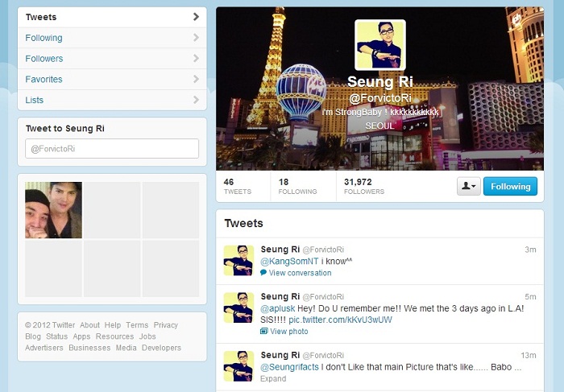Click avatar on the @Seungrifacts tweet
The height and width of the screenshot is (392, 564).
[238, 366]
